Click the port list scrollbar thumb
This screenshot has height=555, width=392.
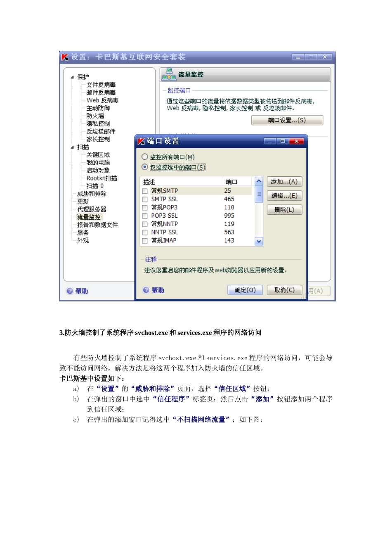click(x=259, y=194)
